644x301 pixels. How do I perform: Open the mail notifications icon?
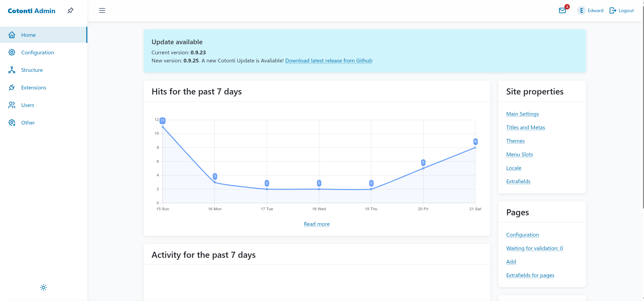pyautogui.click(x=562, y=10)
